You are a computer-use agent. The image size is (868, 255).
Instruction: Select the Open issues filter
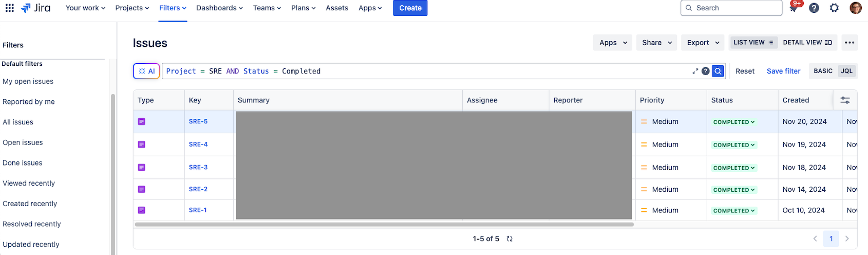coord(23,142)
